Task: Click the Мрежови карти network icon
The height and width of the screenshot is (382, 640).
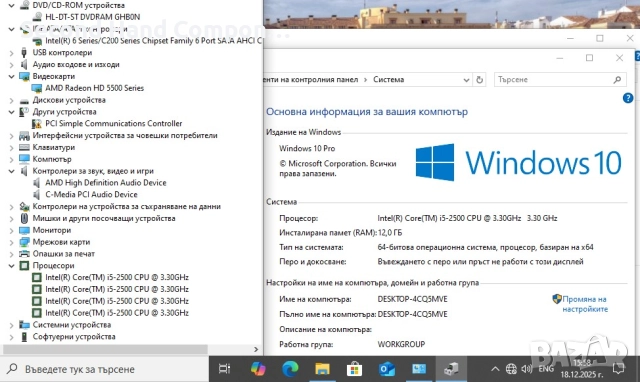Action: [24, 242]
